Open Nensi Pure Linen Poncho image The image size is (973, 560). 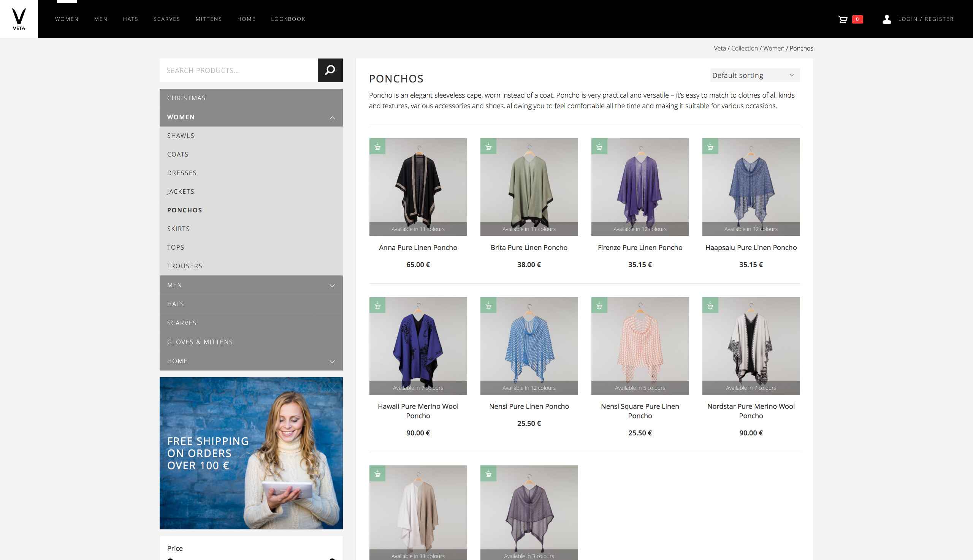(x=529, y=346)
